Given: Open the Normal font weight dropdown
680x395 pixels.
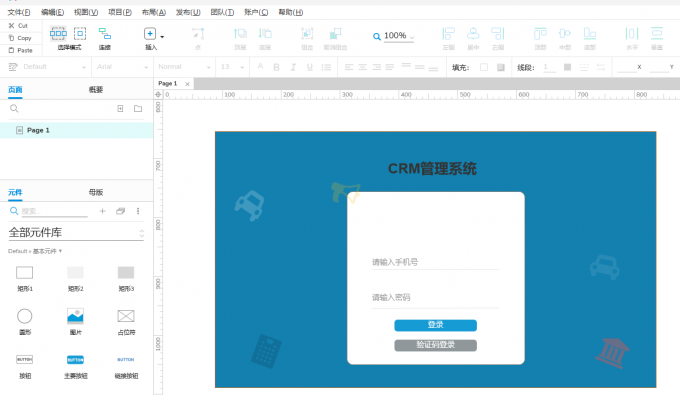Looking at the screenshot, I should [184, 67].
